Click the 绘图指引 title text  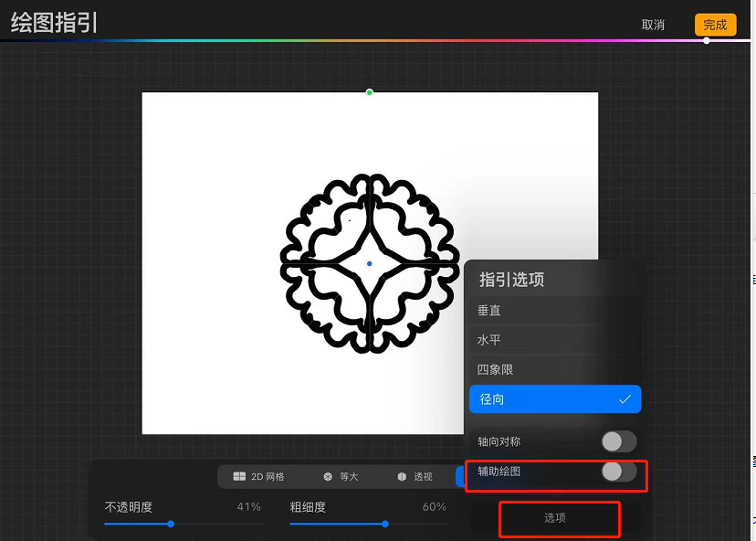(54, 22)
